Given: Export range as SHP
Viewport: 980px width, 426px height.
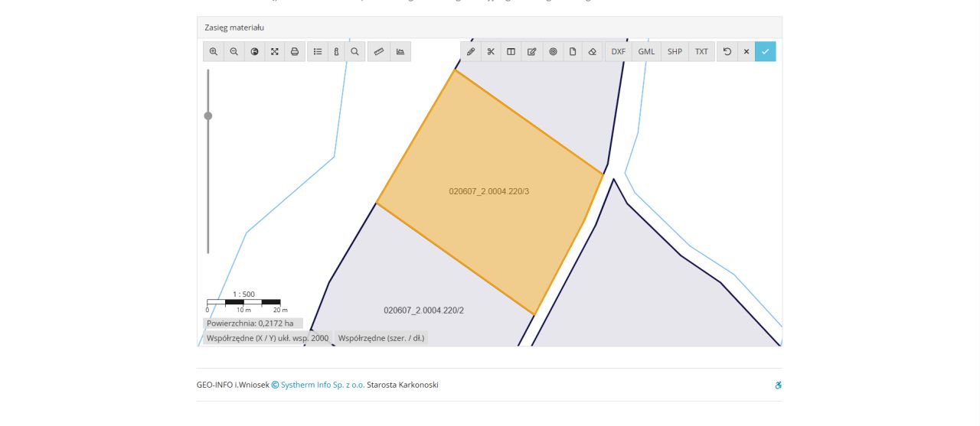Looking at the screenshot, I should [x=675, y=51].
